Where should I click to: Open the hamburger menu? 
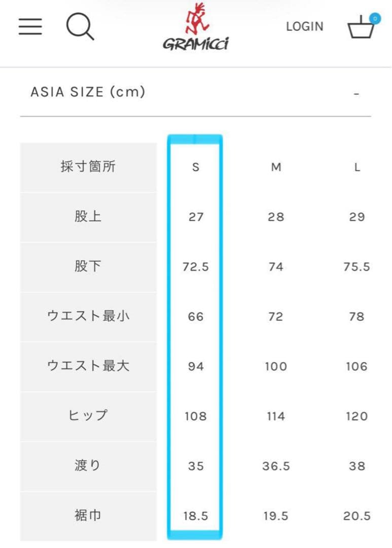[30, 26]
